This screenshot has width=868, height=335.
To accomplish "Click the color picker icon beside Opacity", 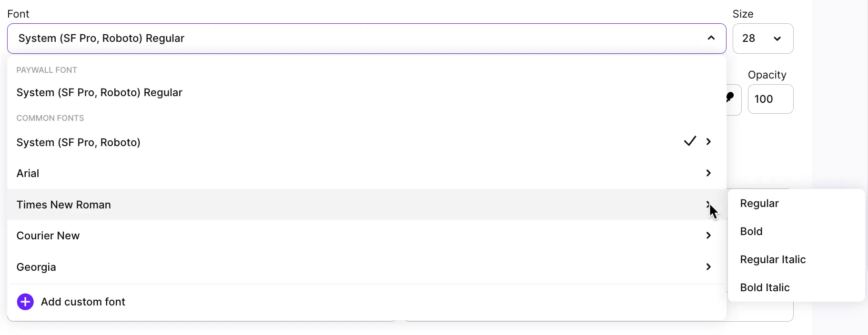I will pos(731,98).
